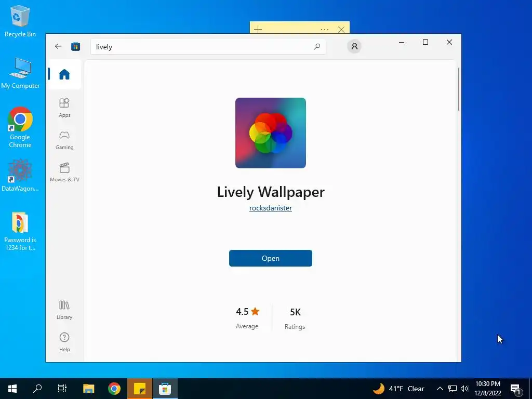Open the user account profile icon
This screenshot has height=399, width=532.
click(354, 46)
